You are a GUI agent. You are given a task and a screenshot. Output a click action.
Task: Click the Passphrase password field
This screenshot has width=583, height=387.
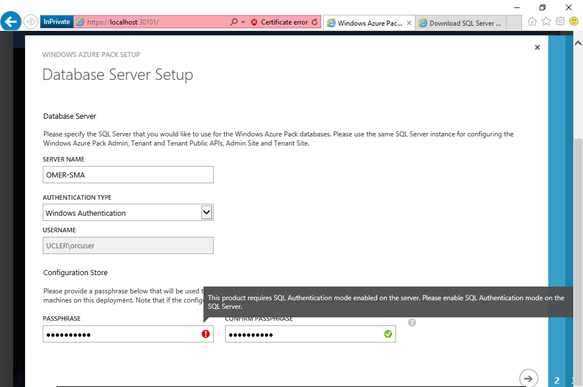tap(128, 334)
